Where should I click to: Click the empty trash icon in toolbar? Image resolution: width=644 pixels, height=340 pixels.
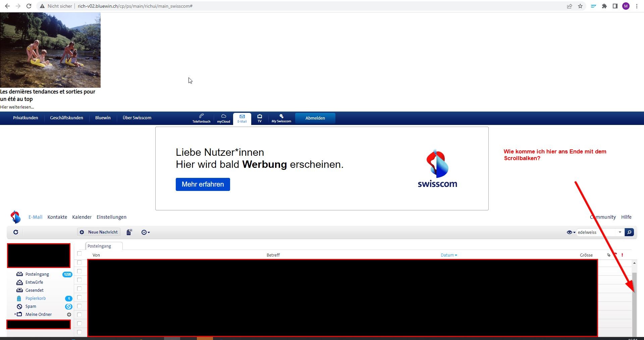pyautogui.click(x=129, y=232)
